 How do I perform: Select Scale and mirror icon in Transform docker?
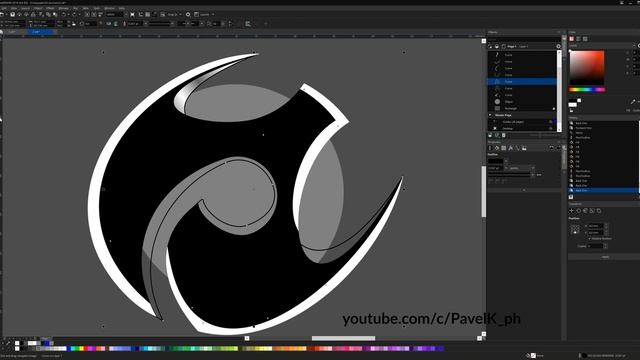pyautogui.click(x=585, y=211)
